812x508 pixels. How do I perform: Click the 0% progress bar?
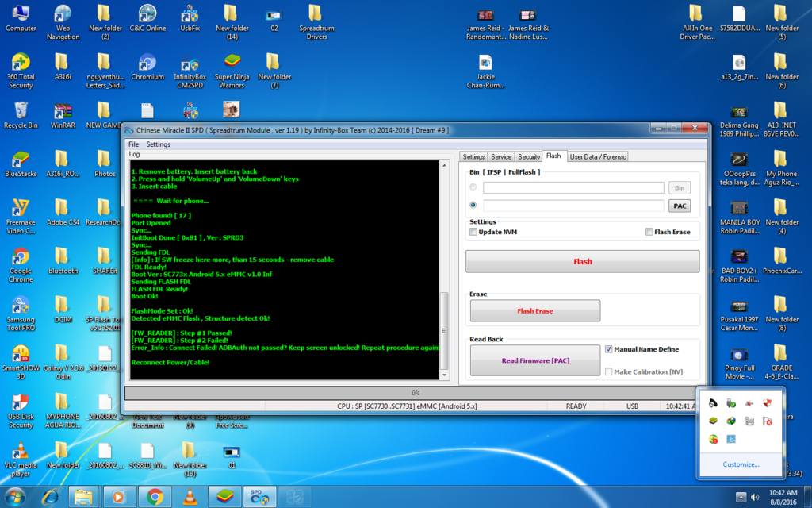point(416,392)
